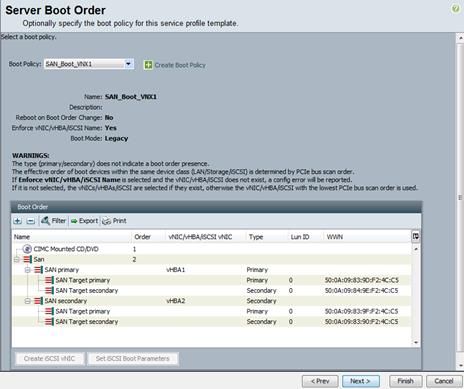Screen dimensions: 464x389
Task: Collapse the SAN primary tree node
Action: tap(28, 270)
